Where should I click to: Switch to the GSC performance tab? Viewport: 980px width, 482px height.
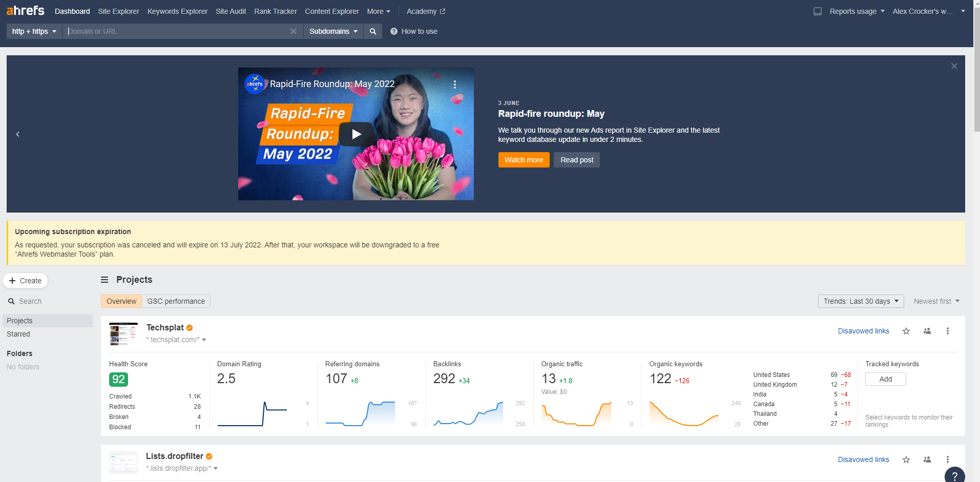tap(176, 301)
